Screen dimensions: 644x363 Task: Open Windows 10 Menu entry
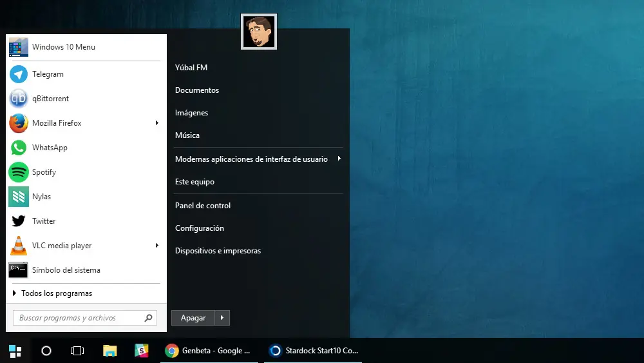point(86,47)
